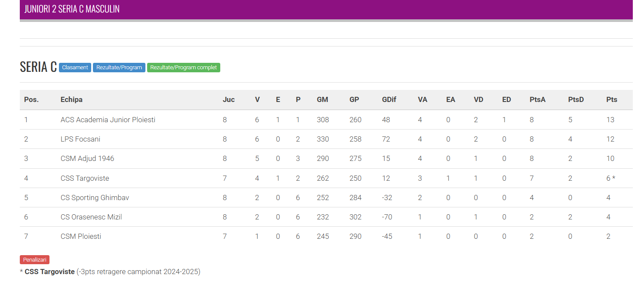The image size is (644, 287).
Task: Open the Rezultate/Program complet view
Action: point(183,68)
